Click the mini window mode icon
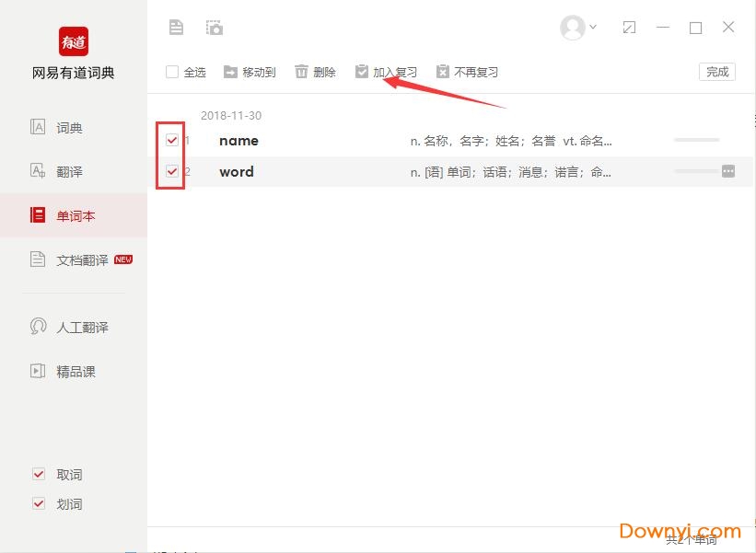 click(630, 28)
